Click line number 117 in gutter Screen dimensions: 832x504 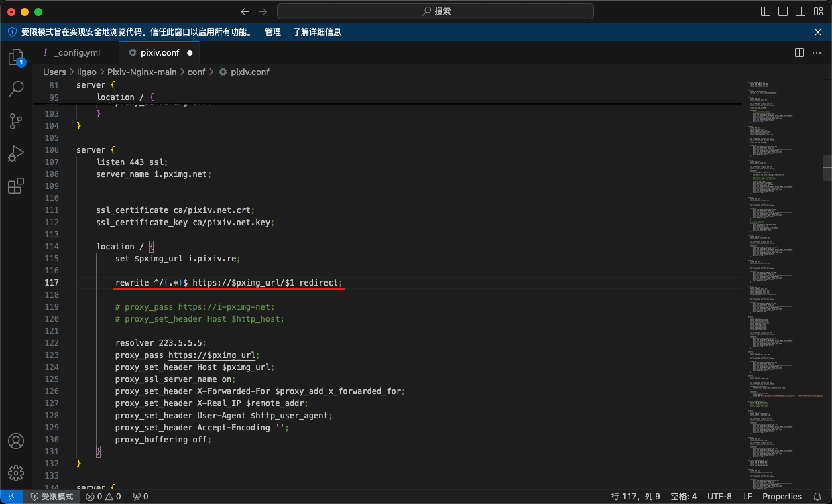click(52, 283)
